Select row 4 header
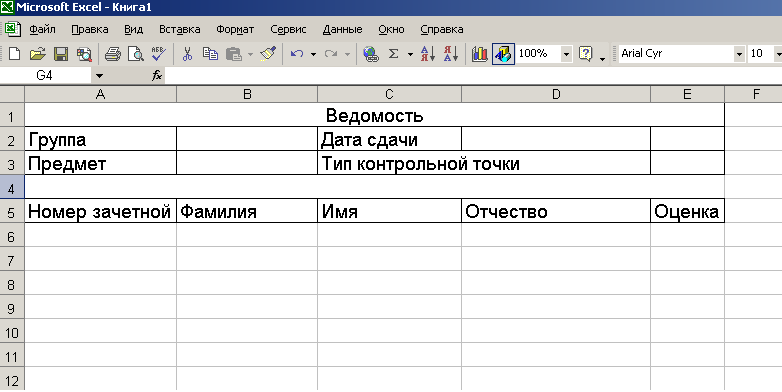782x392 pixels. (11, 188)
